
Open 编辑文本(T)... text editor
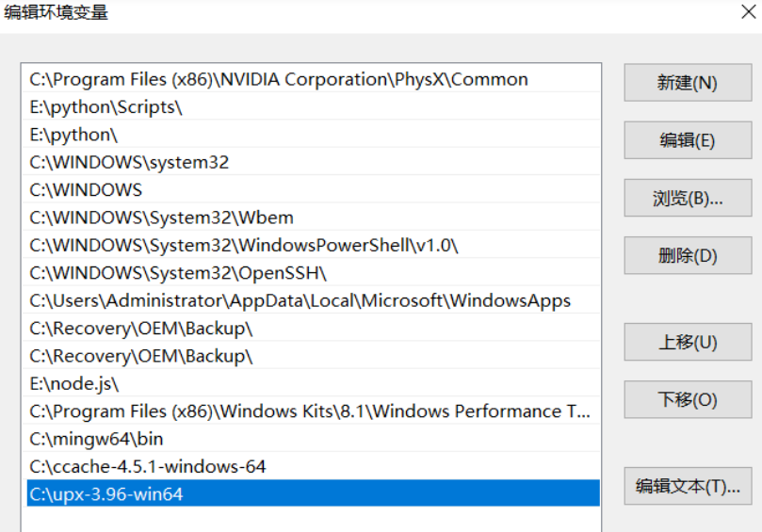pyautogui.click(x=688, y=486)
